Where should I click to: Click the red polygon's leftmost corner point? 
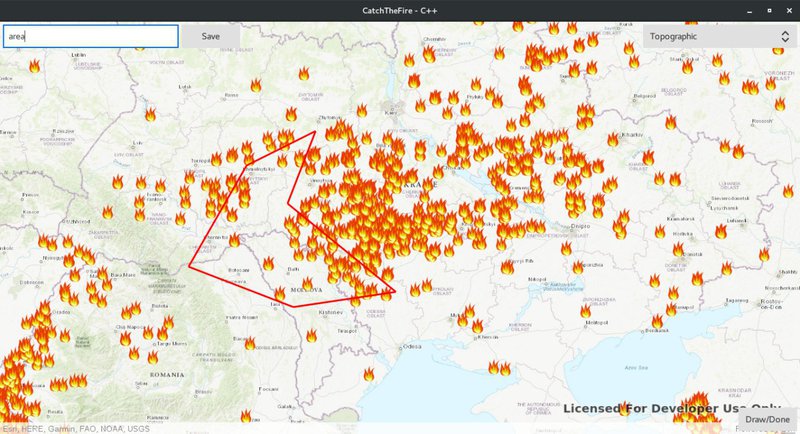point(189,266)
